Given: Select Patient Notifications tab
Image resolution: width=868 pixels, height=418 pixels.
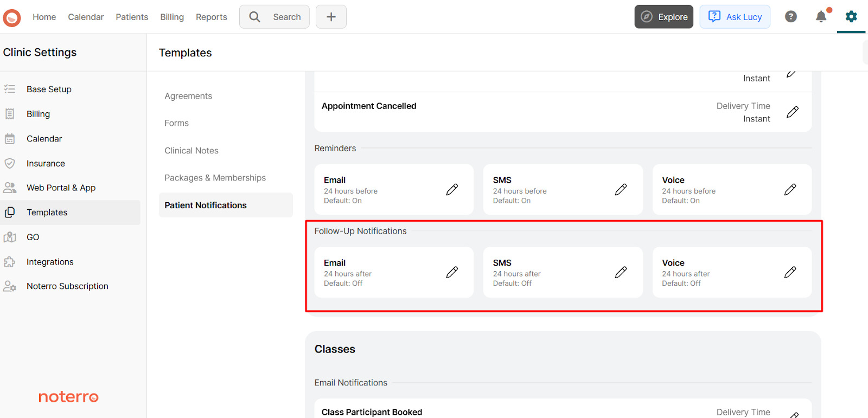Looking at the screenshot, I should coord(226,205).
